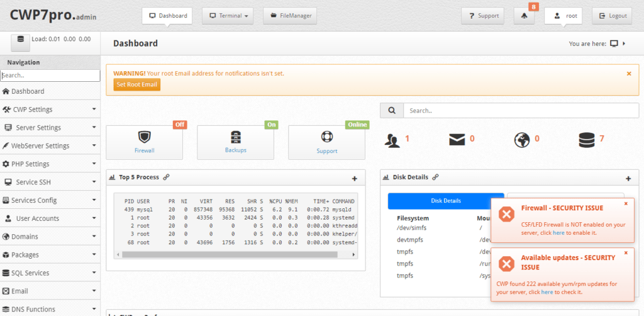This screenshot has height=316, width=644.
Task: Expand Server Settings menu
Action: click(50, 127)
